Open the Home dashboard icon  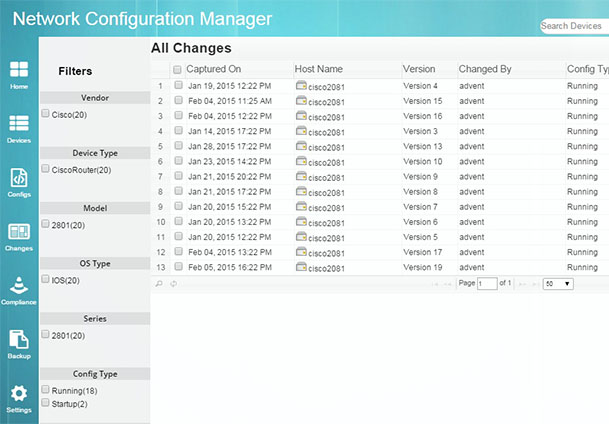[x=19, y=73]
